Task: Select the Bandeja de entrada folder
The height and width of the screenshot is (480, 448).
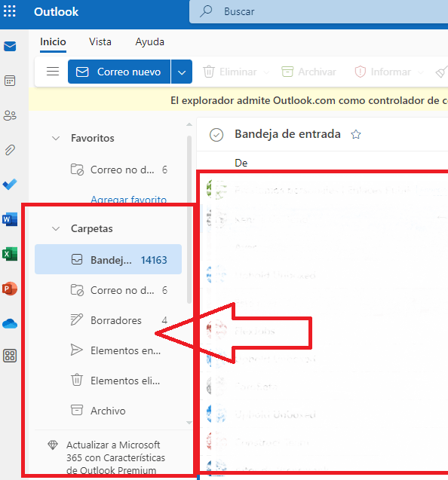Action: pyautogui.click(x=108, y=259)
